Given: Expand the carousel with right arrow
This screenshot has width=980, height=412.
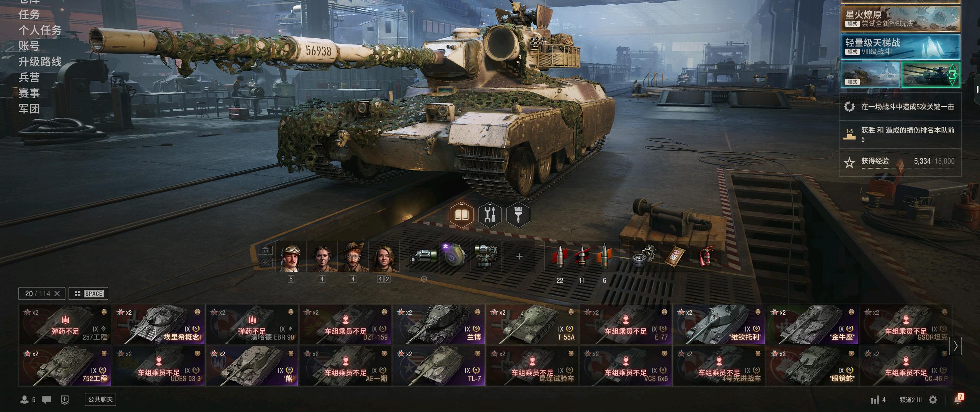Looking at the screenshot, I should point(955,345).
